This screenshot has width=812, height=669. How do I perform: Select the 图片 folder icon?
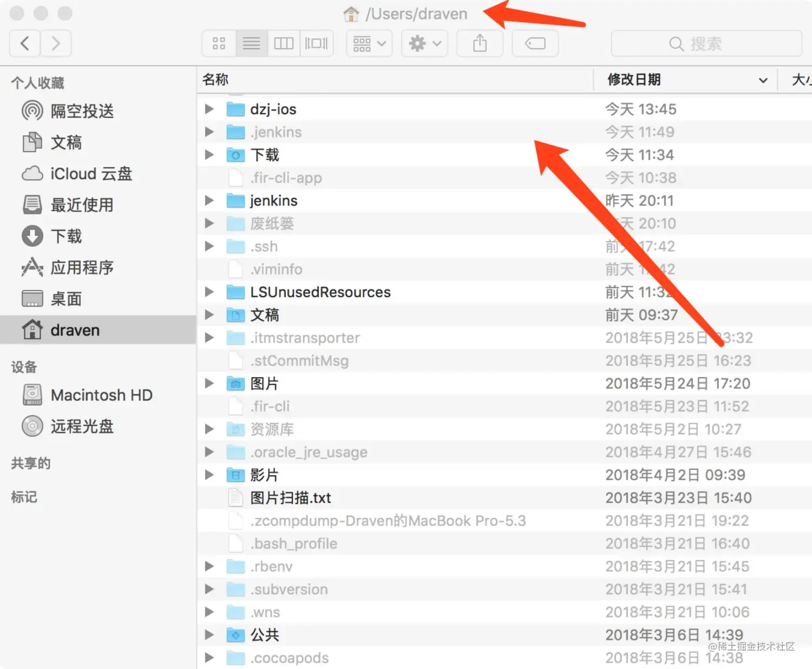coord(235,384)
